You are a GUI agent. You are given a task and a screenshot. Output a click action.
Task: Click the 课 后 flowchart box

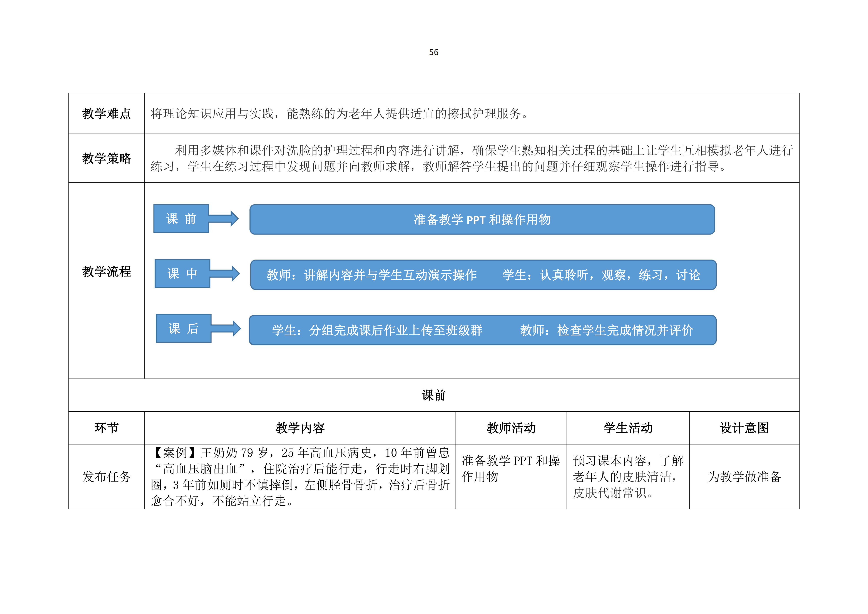(183, 328)
